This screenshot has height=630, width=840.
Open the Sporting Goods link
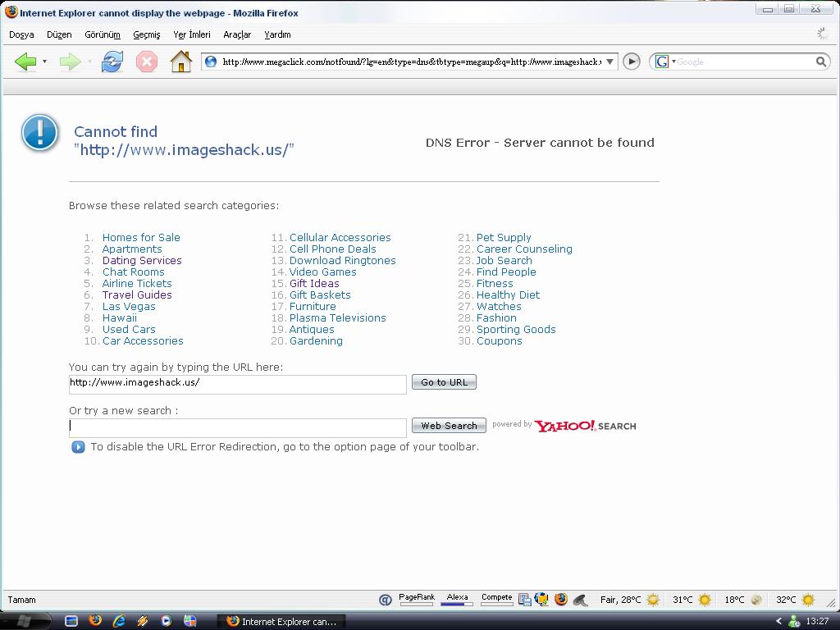pos(516,330)
